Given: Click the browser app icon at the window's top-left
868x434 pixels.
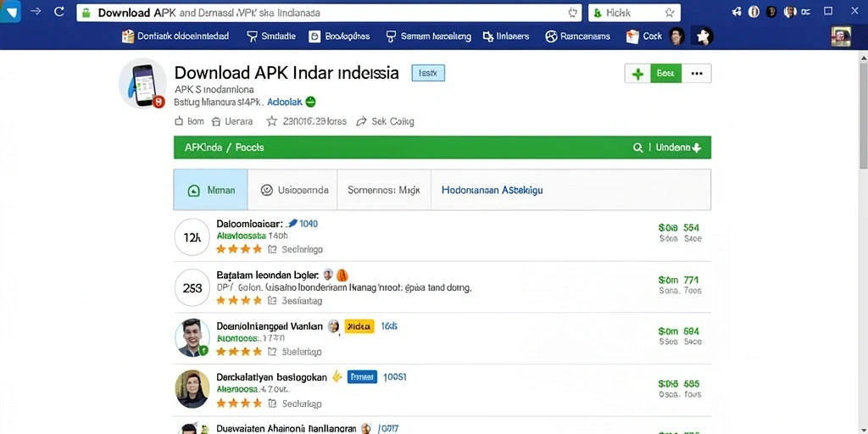Looking at the screenshot, I should click(10, 11).
